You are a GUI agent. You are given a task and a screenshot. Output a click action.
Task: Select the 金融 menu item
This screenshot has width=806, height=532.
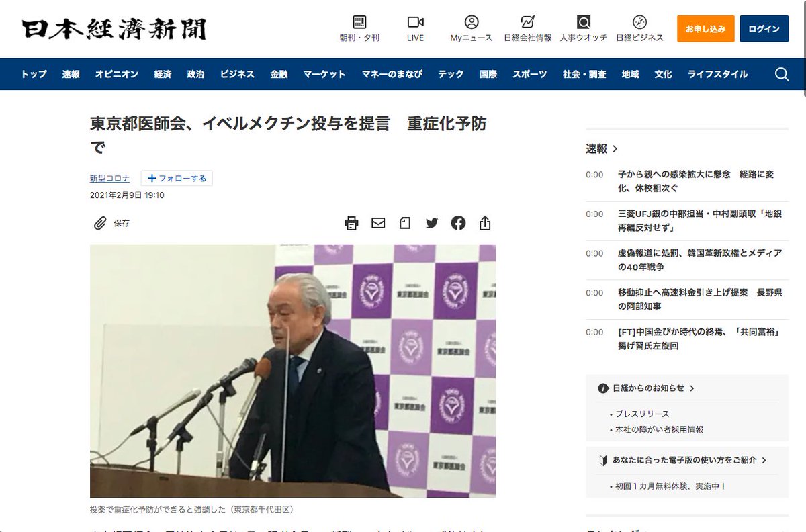(279, 74)
